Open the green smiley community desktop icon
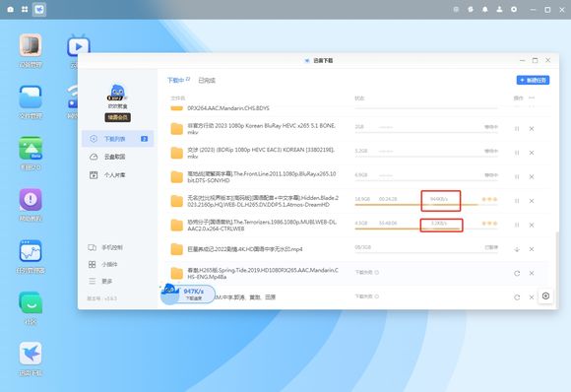The height and width of the screenshot is (392, 571). pyautogui.click(x=31, y=302)
